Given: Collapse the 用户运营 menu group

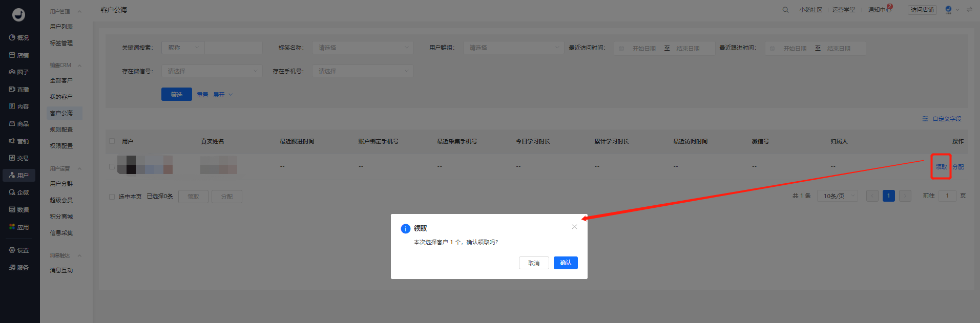Looking at the screenshot, I should (79, 169).
